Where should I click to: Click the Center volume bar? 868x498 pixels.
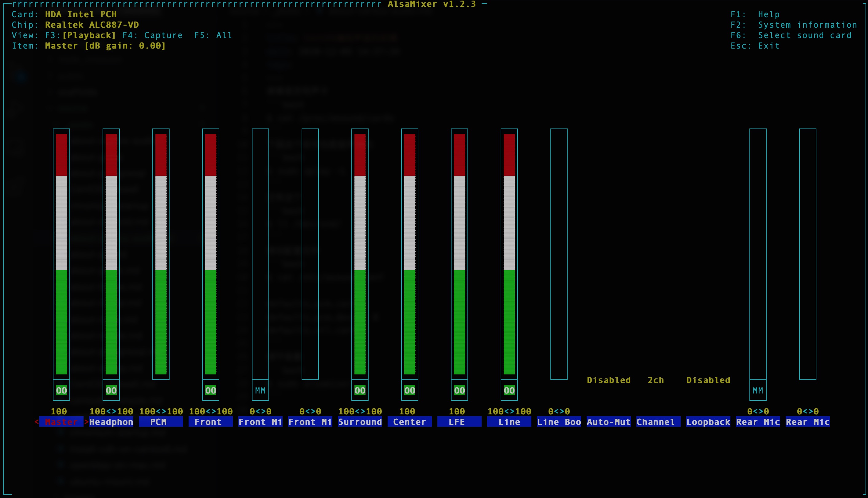click(x=410, y=254)
